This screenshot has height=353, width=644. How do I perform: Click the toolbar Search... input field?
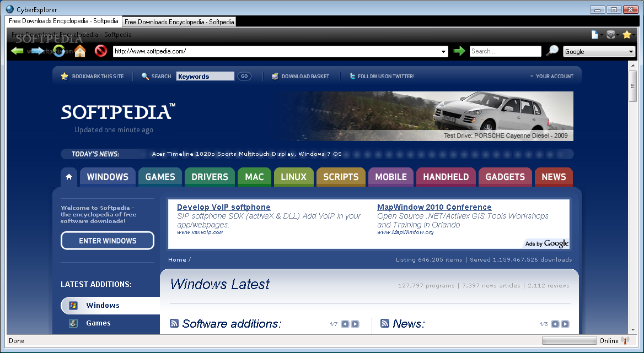(x=505, y=51)
